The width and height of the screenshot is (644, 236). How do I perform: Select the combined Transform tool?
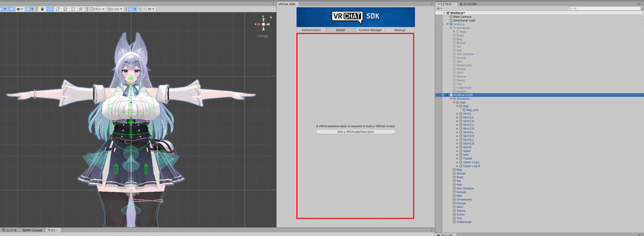coord(80,9)
